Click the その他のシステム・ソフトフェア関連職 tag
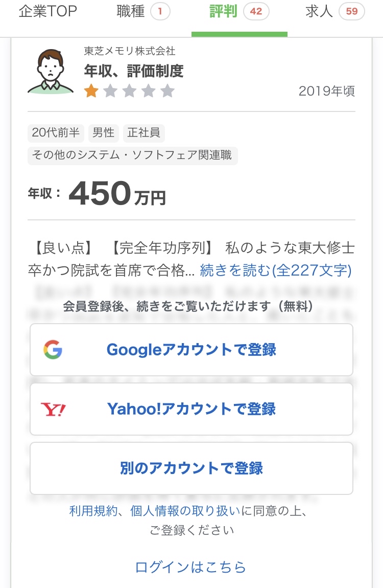Viewport: 383px width, 588px height. 132,155
